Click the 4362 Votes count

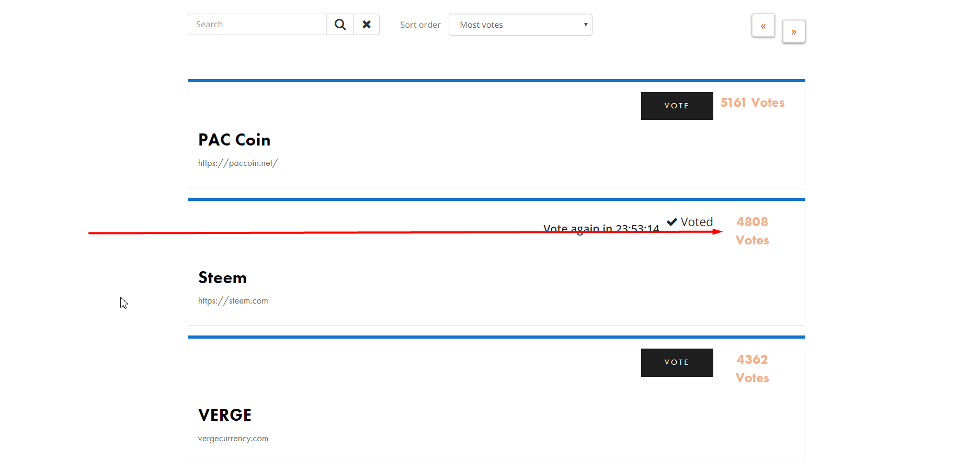(x=753, y=368)
